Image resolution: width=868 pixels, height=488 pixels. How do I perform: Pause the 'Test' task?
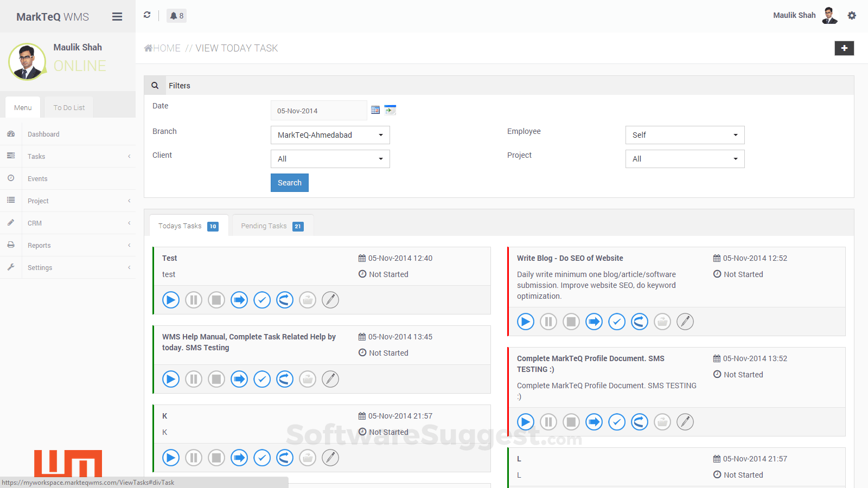click(x=194, y=300)
